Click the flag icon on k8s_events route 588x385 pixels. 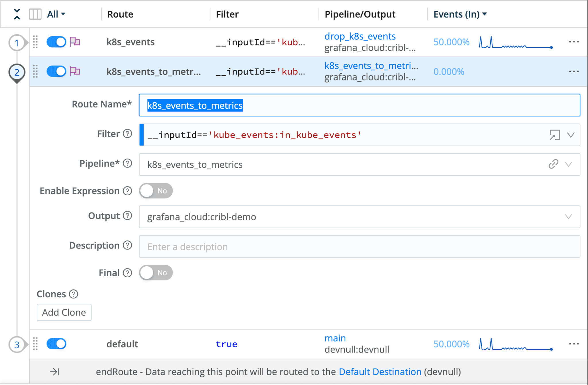coord(75,42)
